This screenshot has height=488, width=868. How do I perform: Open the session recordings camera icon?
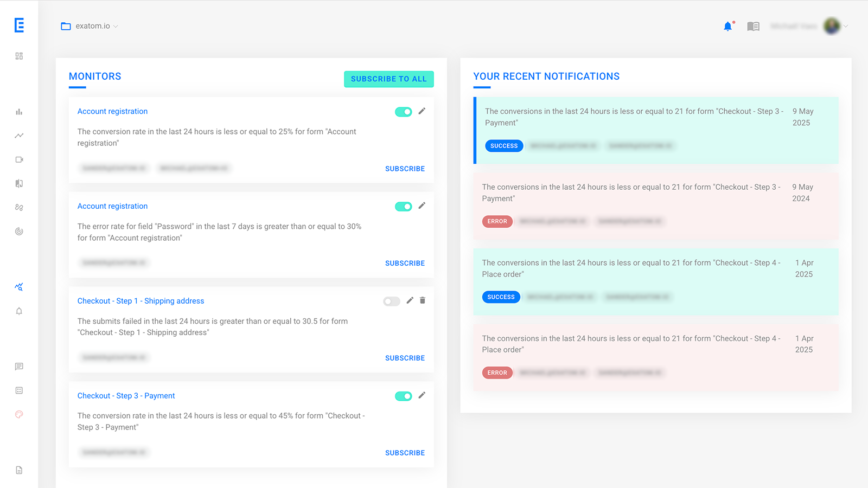pyautogui.click(x=18, y=159)
